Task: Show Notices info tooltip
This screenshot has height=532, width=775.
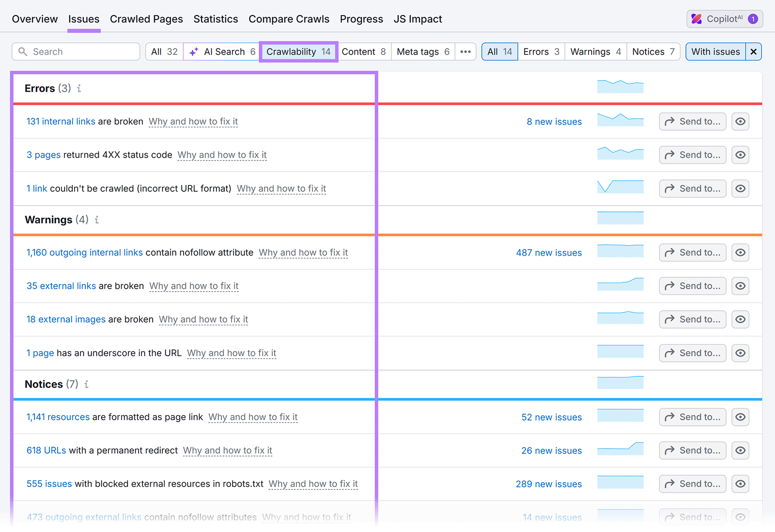Action: [86, 384]
